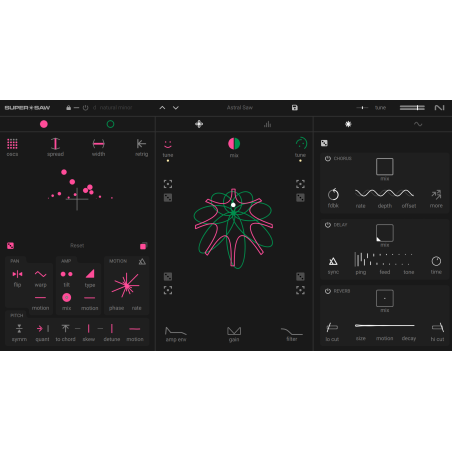Randomize the oscillator panel with the pink dice
Image resolution: width=452 pixels, height=452 pixels.
point(10,246)
